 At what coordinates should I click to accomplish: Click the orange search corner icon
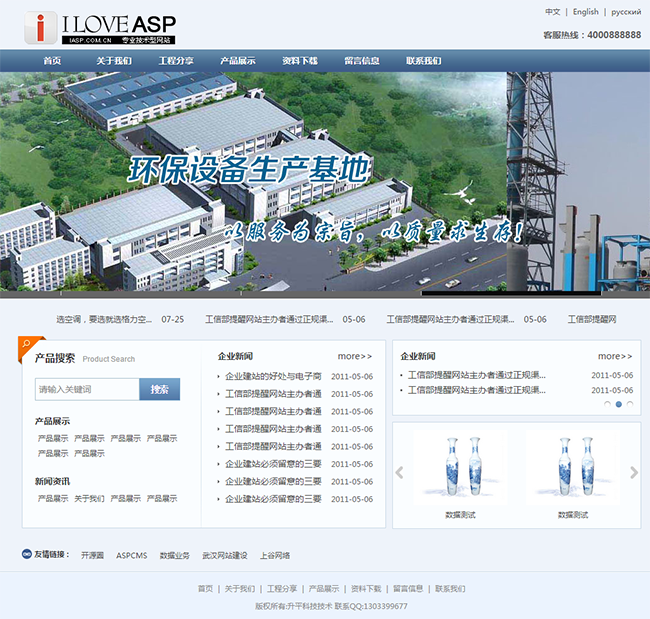click(x=31, y=349)
